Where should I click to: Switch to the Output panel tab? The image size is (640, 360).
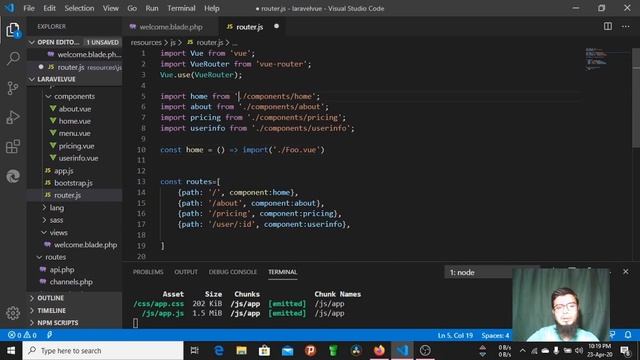[186, 272]
